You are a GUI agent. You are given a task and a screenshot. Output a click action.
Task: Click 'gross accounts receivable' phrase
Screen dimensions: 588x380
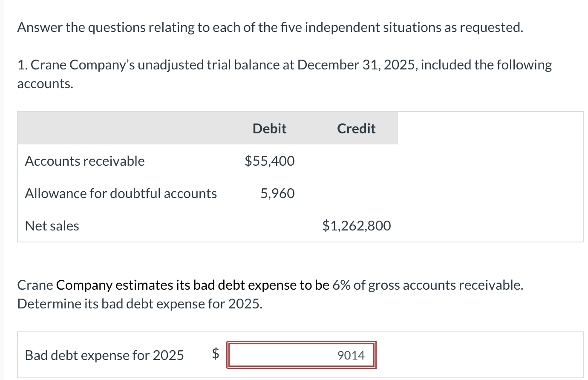[x=445, y=285]
